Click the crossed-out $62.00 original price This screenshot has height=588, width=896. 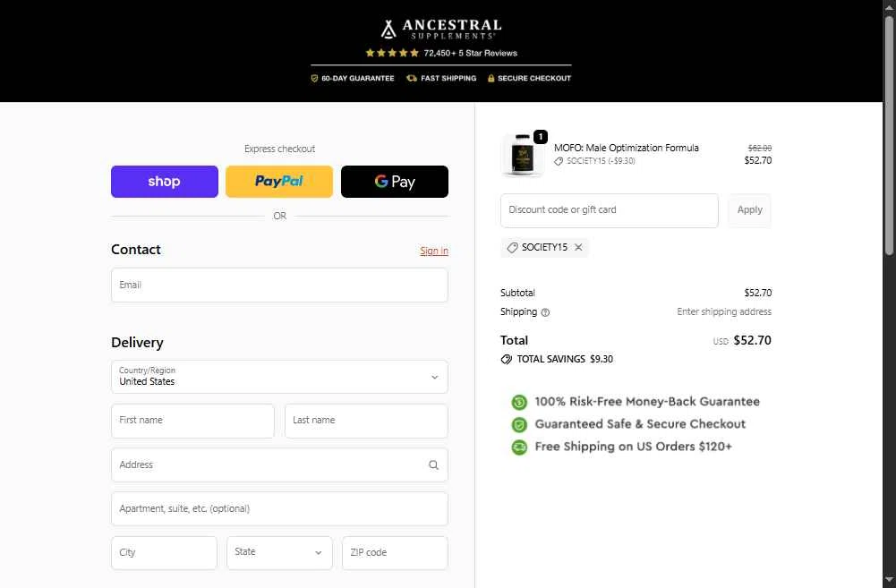click(x=759, y=148)
